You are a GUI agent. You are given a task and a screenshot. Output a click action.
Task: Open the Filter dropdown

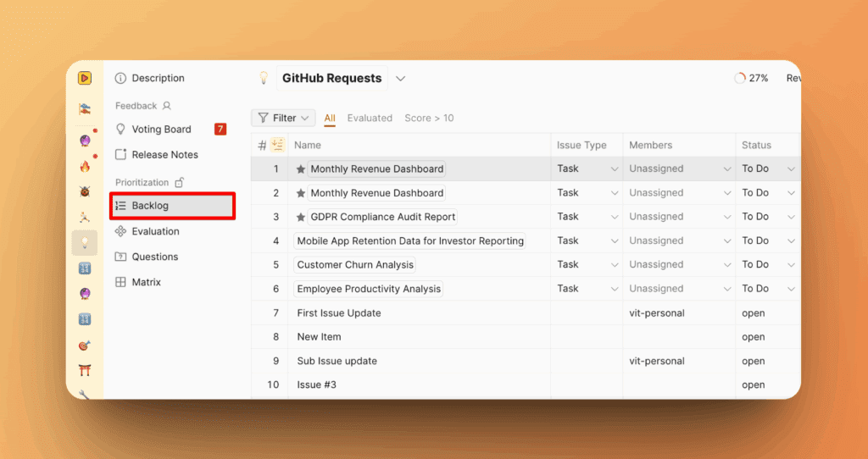click(283, 118)
